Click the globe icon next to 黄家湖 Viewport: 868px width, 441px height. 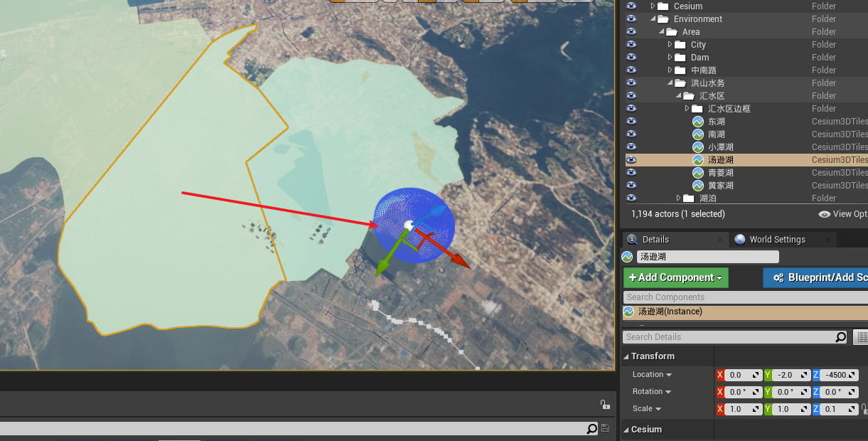[x=697, y=185]
